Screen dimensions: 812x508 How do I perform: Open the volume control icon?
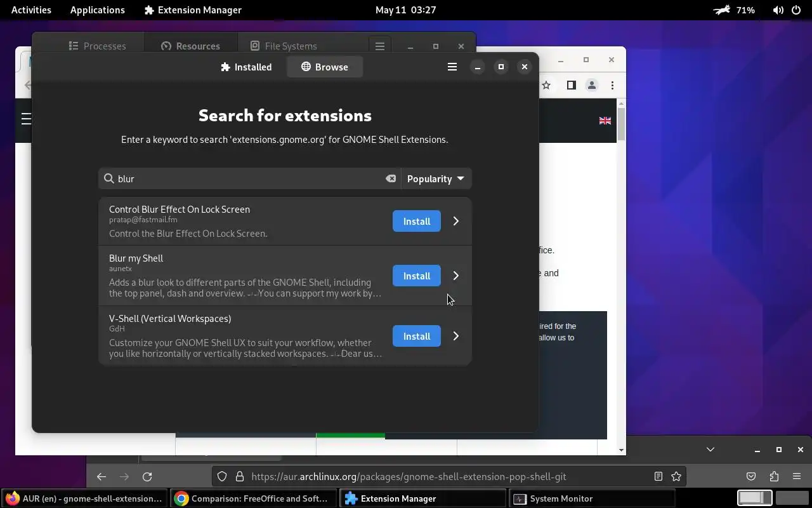778,10
